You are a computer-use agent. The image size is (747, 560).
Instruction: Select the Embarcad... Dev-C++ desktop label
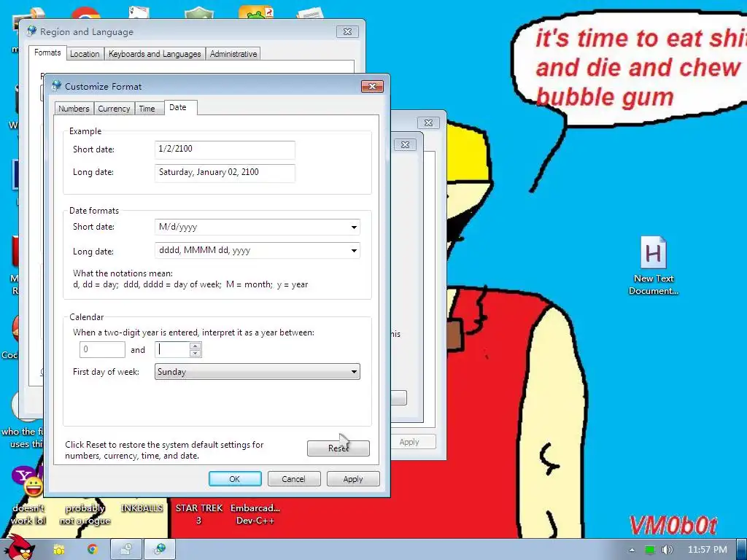tap(255, 514)
